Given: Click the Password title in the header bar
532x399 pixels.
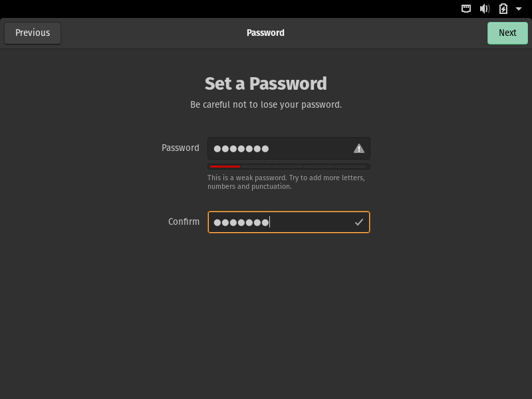Looking at the screenshot, I should (x=265, y=33).
